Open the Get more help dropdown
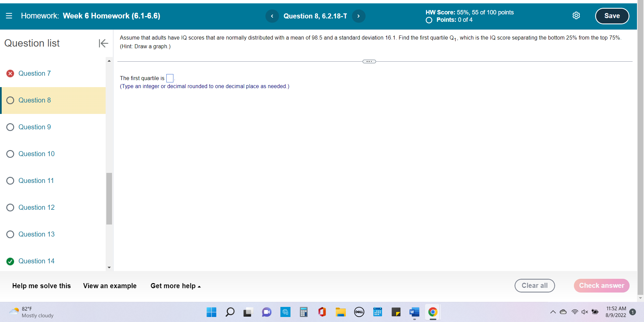This screenshot has height=322, width=644. coord(175,286)
